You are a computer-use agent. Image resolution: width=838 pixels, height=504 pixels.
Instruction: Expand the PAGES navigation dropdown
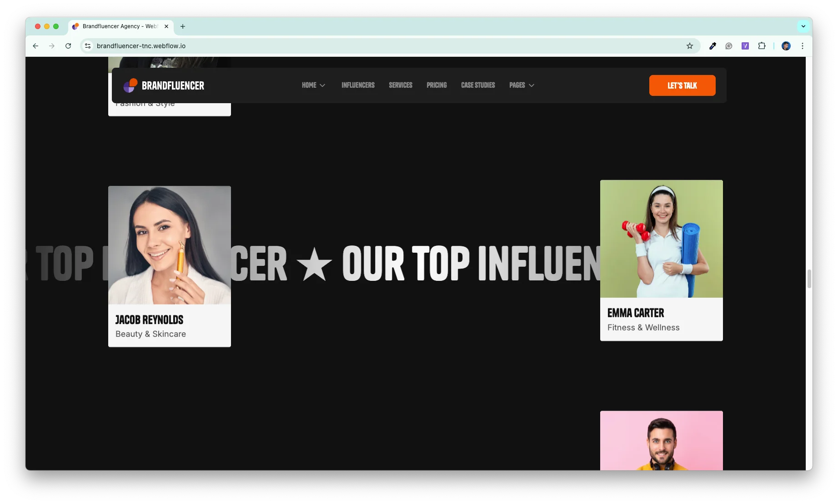521,85
